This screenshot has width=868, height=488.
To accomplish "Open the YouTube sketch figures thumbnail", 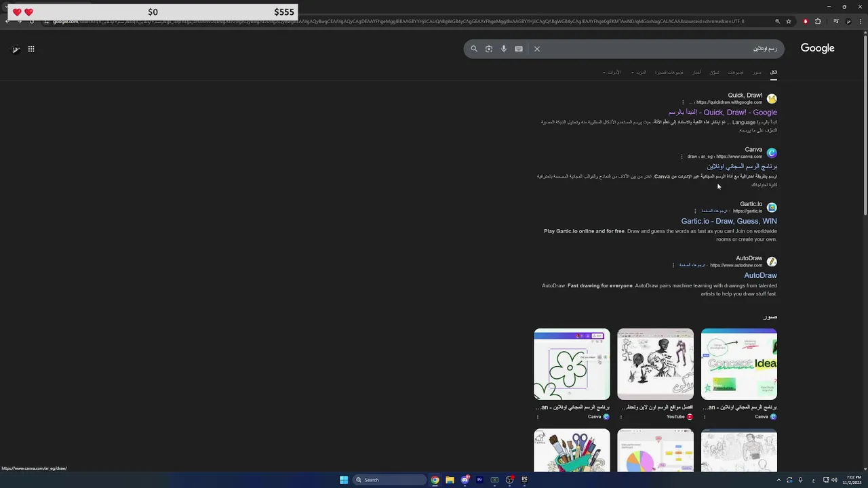I will (655, 364).
